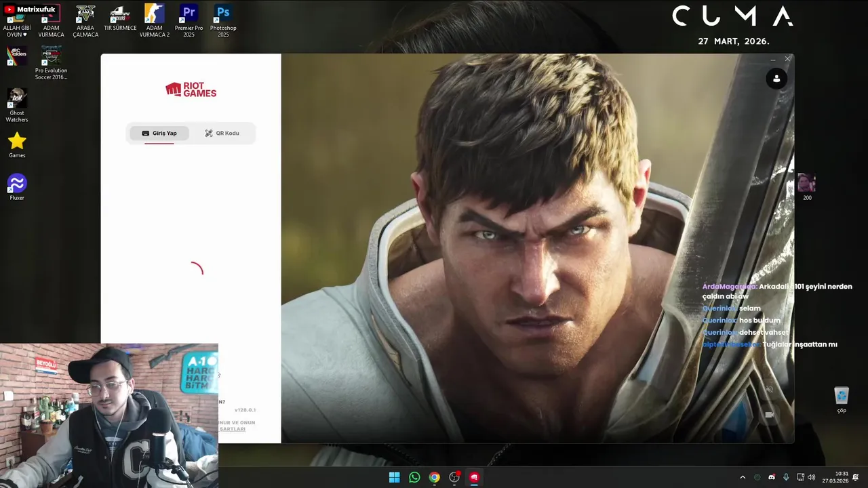Open the çöp recycle bin icon
Viewport: 868px width, 488px height.
(x=842, y=400)
